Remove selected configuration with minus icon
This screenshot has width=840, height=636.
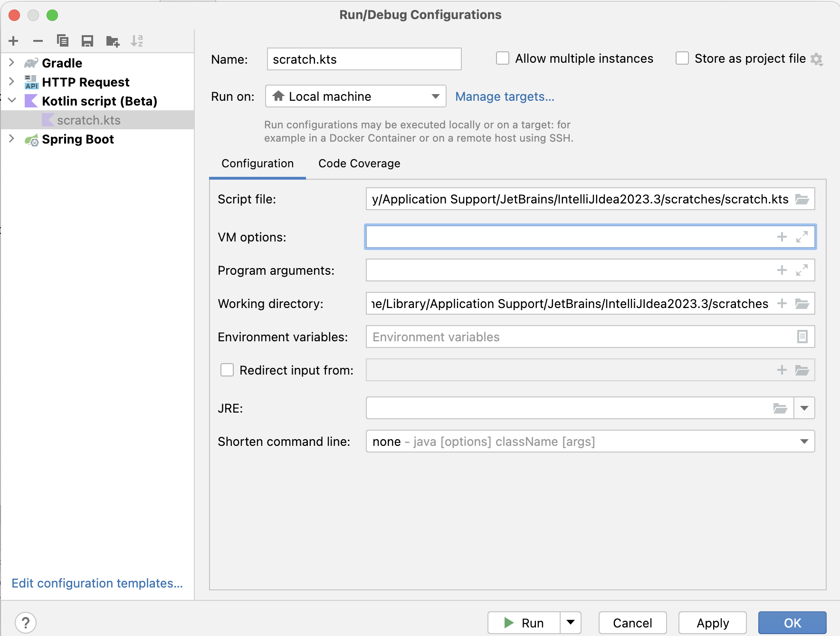tap(38, 41)
